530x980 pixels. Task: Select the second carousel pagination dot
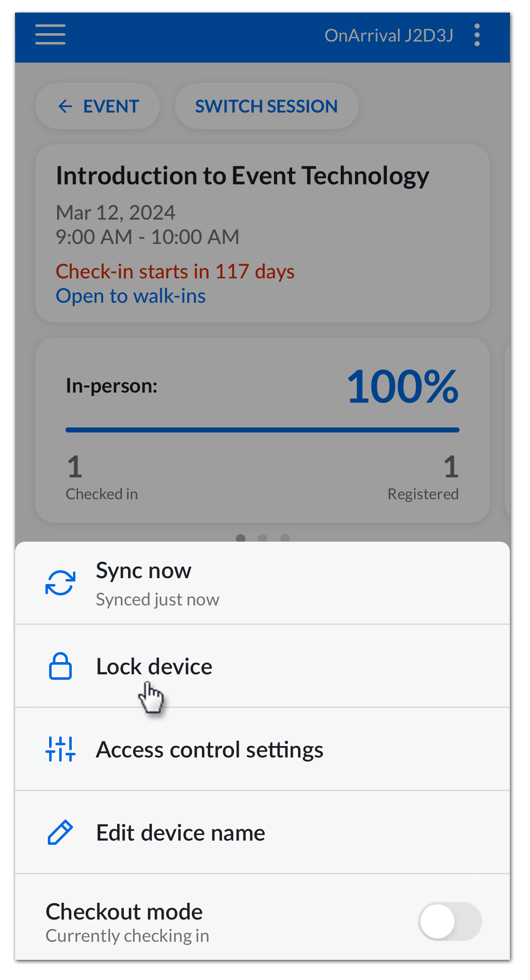click(263, 538)
